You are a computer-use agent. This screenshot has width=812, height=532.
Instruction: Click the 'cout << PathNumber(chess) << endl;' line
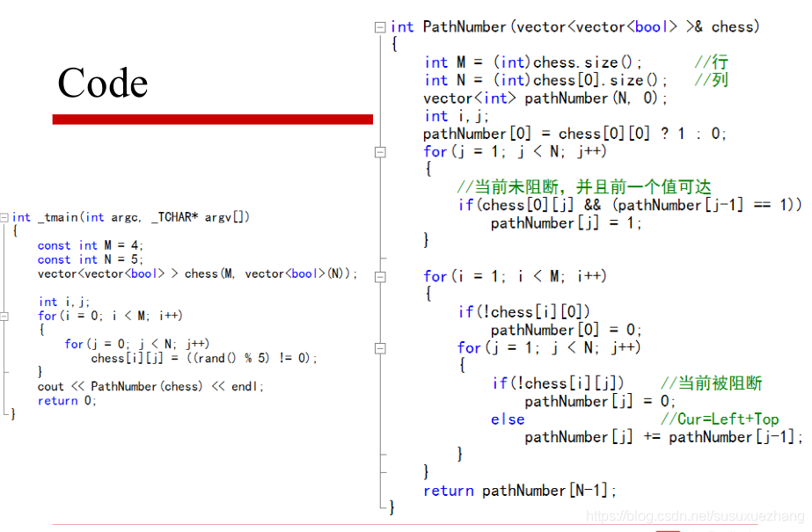pos(150,387)
